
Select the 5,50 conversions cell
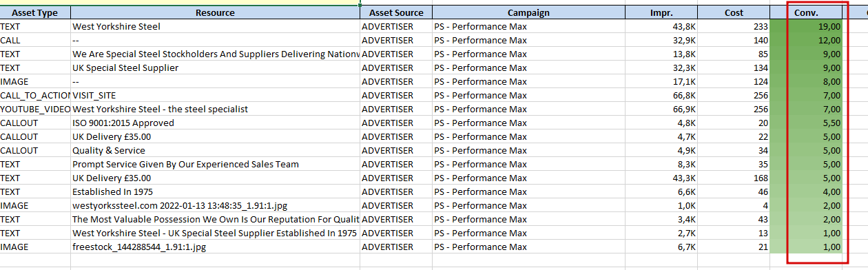(807, 123)
